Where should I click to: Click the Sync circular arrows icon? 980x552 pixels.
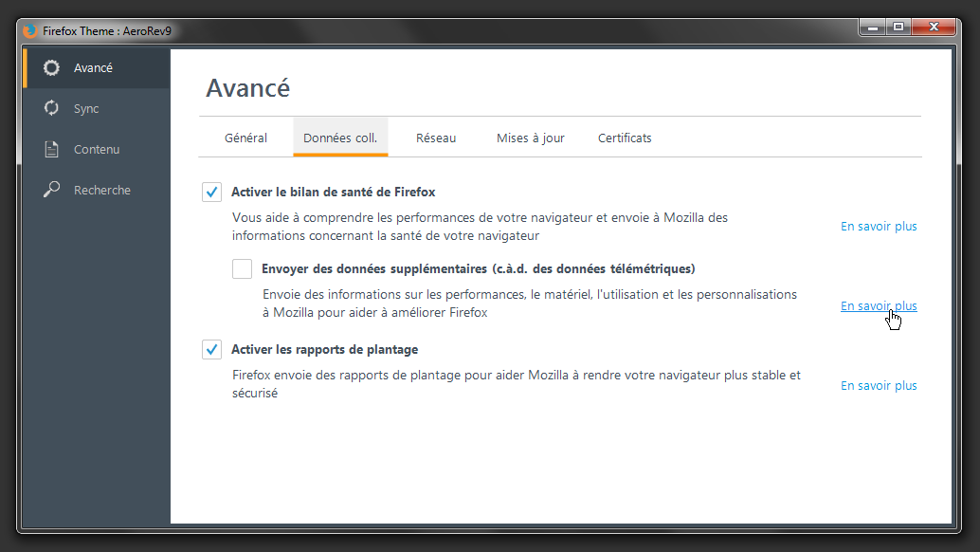point(51,107)
